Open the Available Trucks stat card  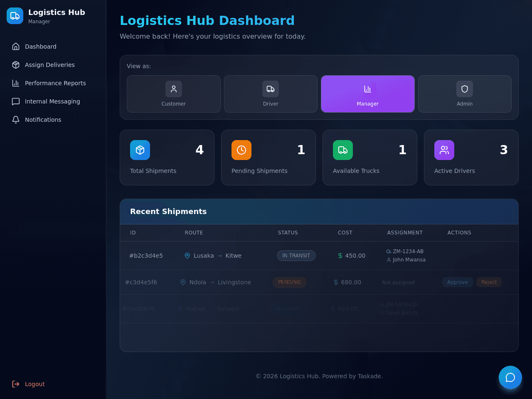[370, 158]
